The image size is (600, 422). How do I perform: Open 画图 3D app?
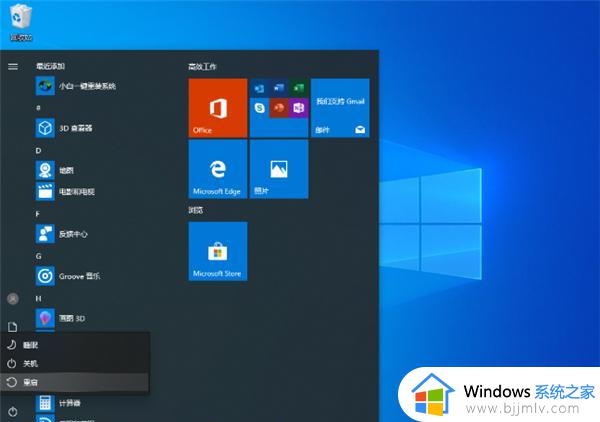(60, 318)
